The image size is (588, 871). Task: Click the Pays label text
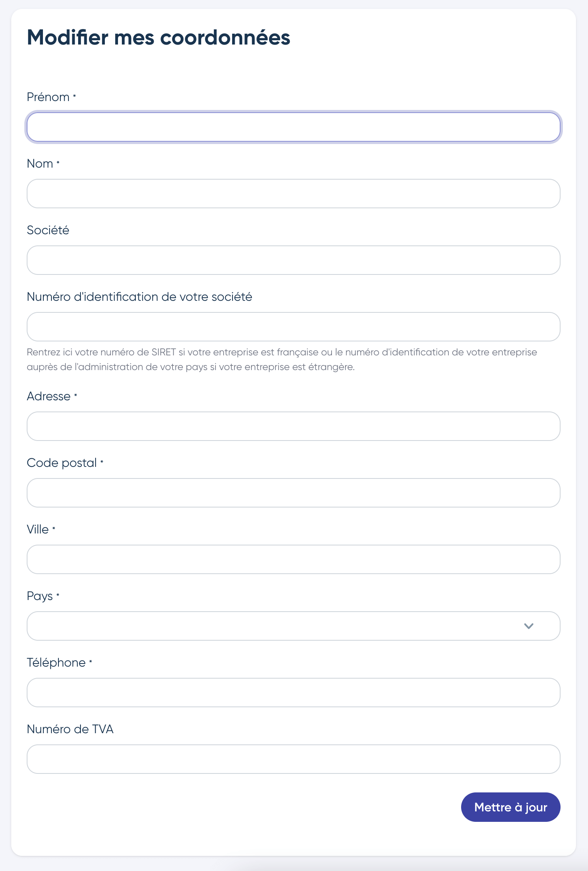(x=40, y=596)
